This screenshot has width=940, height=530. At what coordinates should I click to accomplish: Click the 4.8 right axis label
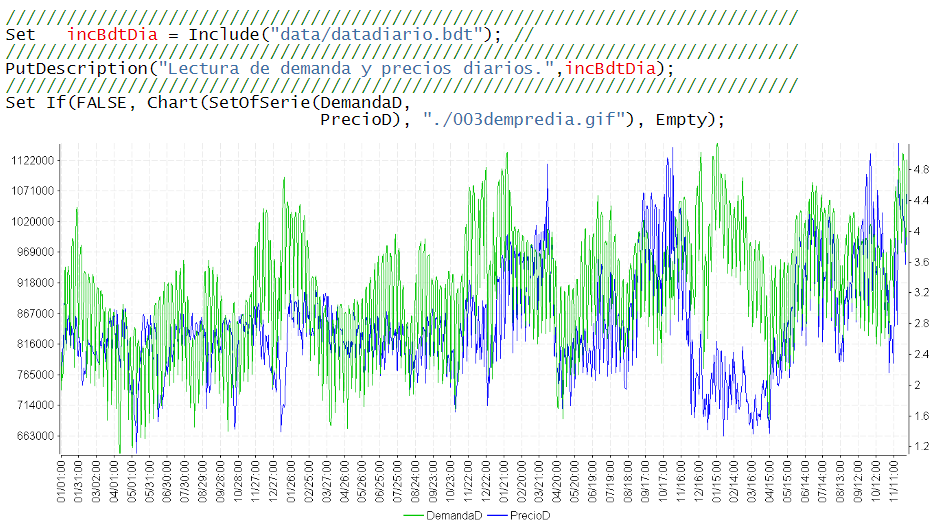921,170
